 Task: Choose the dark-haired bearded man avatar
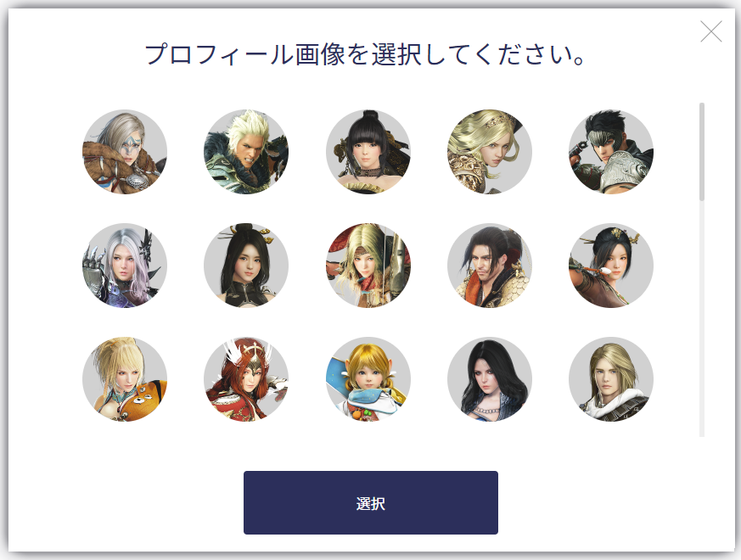(x=490, y=265)
